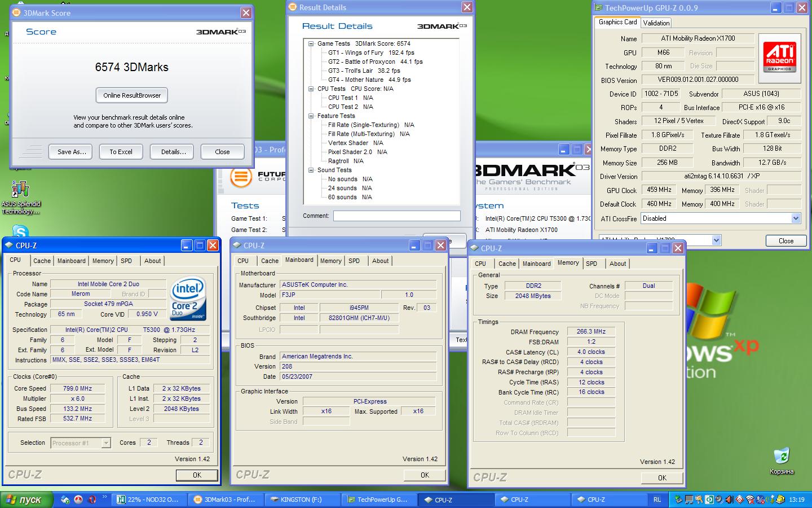This screenshot has height=508, width=812.
Task: Expand quick launch overflow chevron
Action: click(x=104, y=497)
